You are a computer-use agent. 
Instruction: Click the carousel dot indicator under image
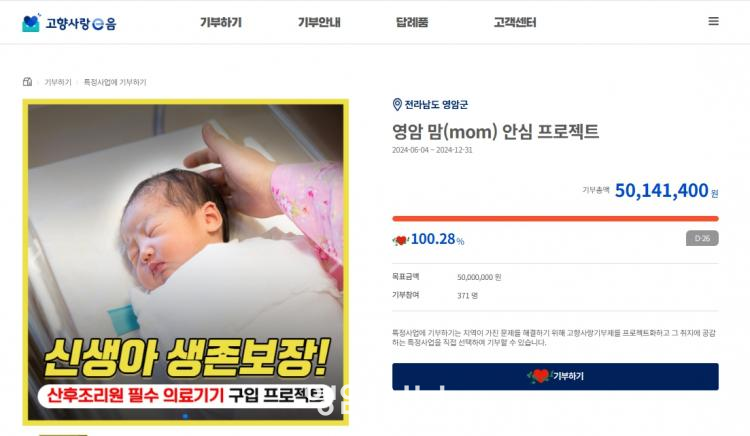tap(185, 416)
